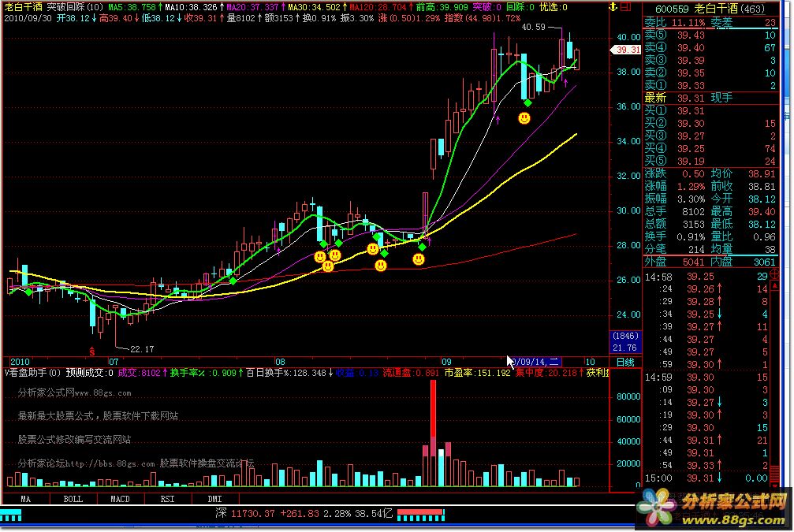Click the 14:58 39.25 tick row
794x532 pixels.
[x=706, y=277]
